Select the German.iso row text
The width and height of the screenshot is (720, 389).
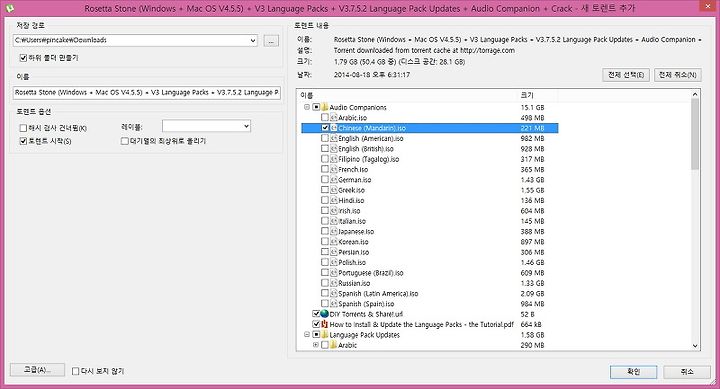(354, 180)
